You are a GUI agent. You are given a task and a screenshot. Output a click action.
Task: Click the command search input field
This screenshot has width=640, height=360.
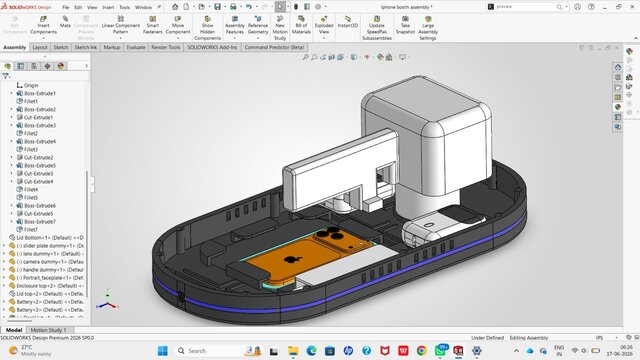526,7
